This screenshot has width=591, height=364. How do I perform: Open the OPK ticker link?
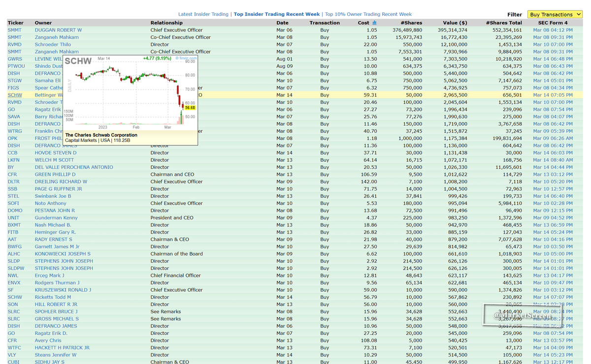[x=12, y=138]
